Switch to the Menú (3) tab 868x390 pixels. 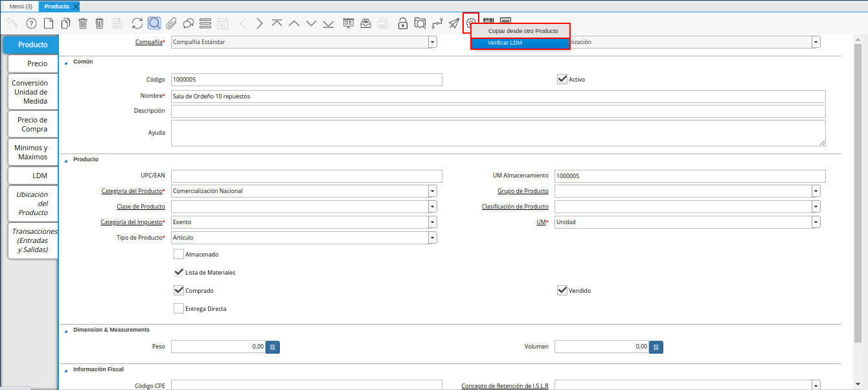pyautogui.click(x=21, y=6)
